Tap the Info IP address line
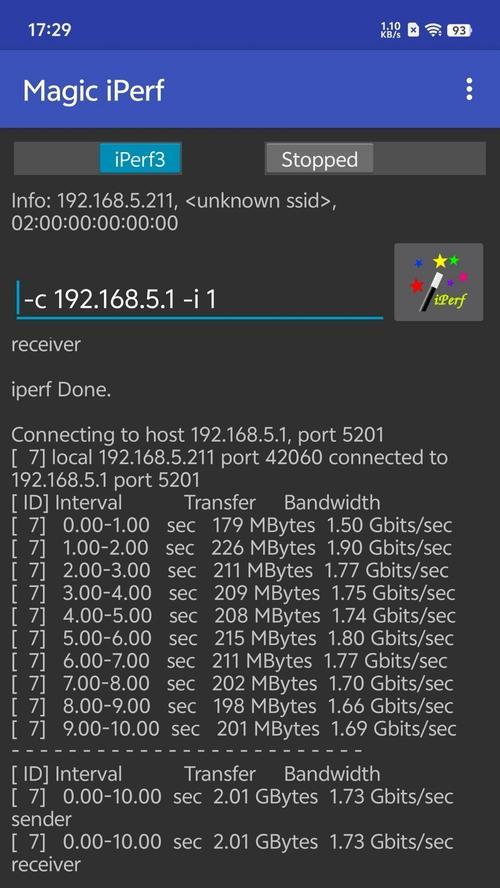The image size is (500, 888). 174,200
